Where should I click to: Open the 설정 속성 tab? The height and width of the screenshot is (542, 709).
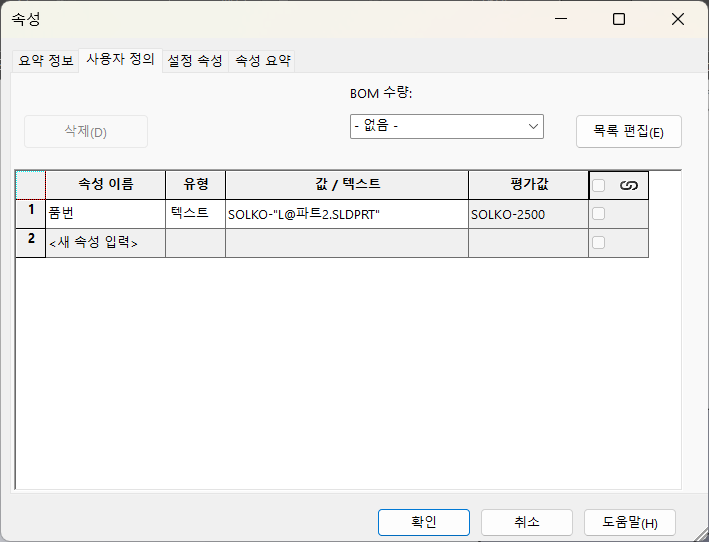[x=195, y=61]
